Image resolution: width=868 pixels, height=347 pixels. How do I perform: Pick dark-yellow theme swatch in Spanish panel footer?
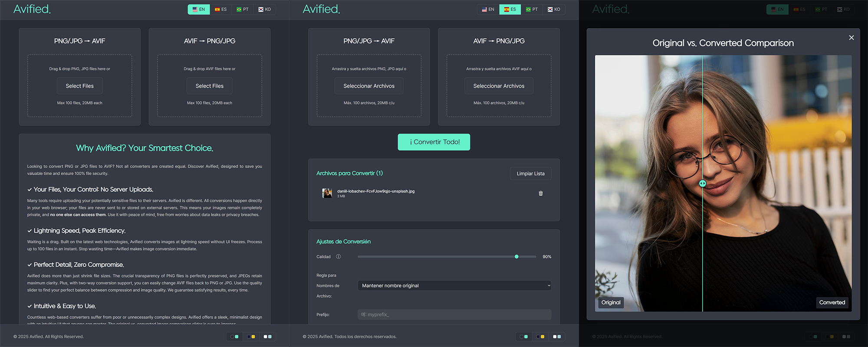(x=540, y=337)
